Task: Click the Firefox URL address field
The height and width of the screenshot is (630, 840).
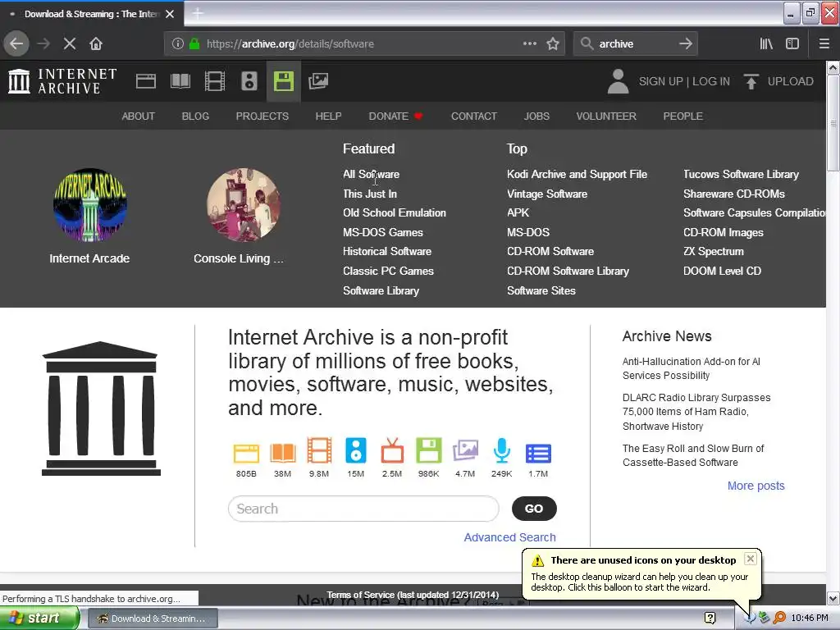Action: [x=364, y=44]
